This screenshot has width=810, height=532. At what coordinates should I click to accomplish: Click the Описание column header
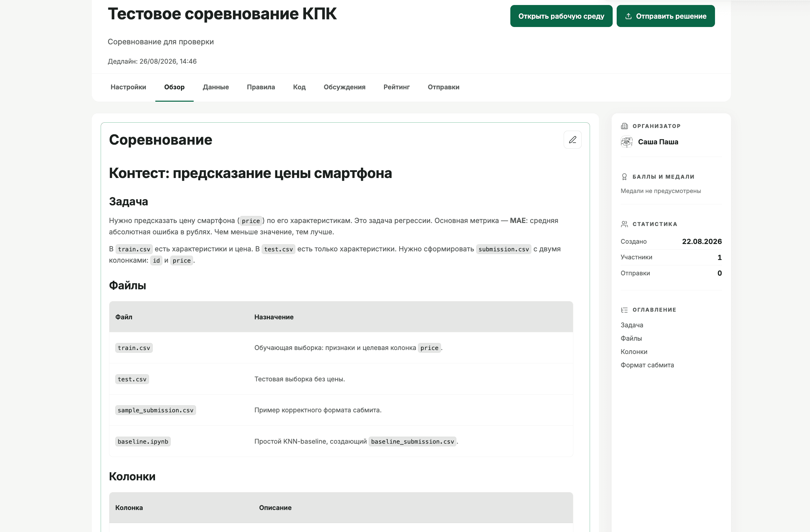(x=275, y=507)
